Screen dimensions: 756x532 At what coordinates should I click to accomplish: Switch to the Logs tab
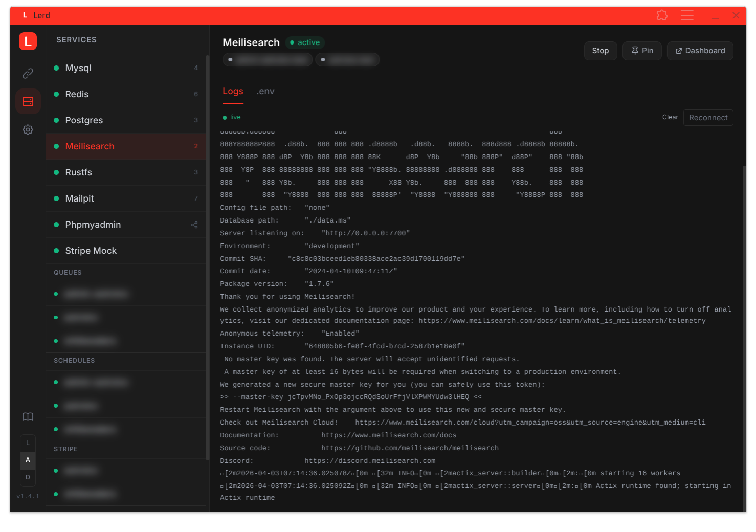coord(233,91)
